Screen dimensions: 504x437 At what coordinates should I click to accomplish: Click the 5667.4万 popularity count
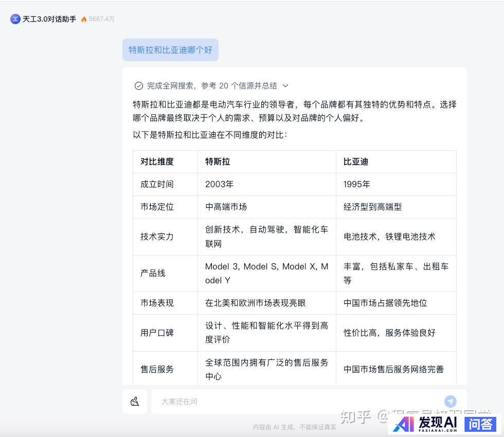click(x=101, y=19)
